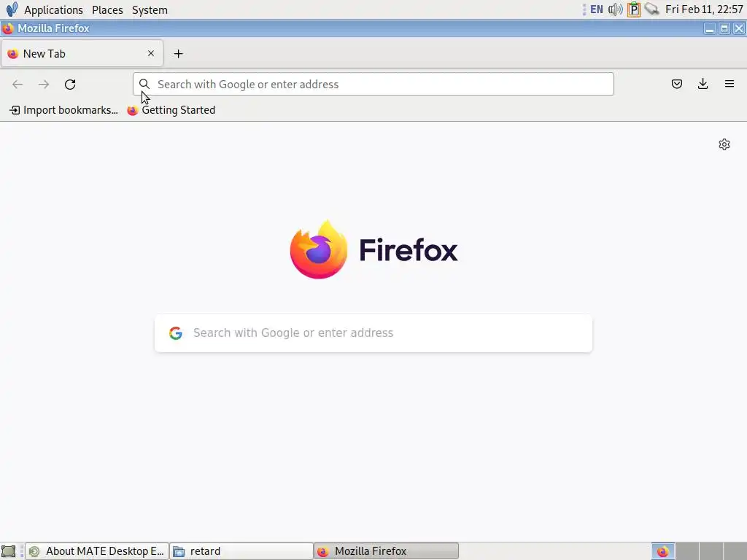Go forward one page
Viewport: 747px width, 560px height.
coord(44,85)
